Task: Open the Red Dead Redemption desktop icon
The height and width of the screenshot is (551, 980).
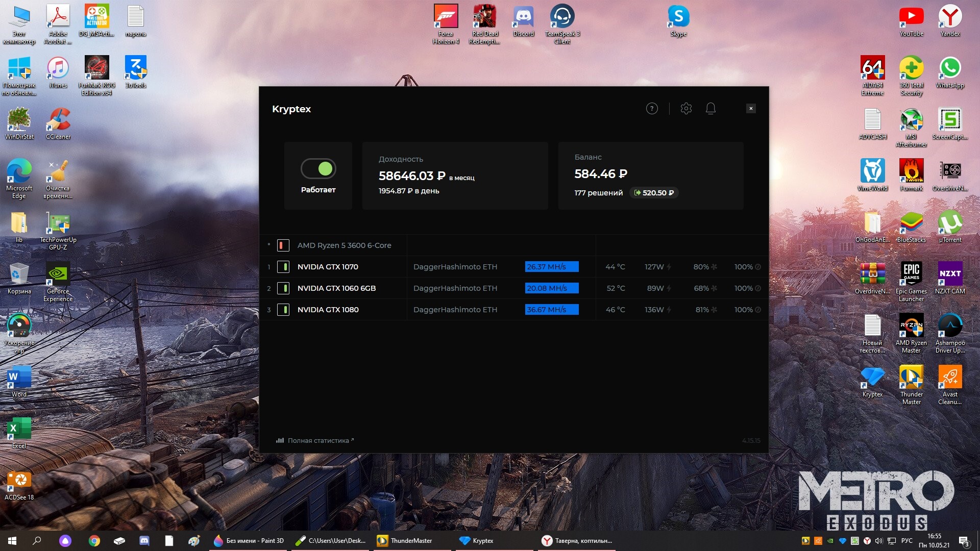Action: coord(484,24)
